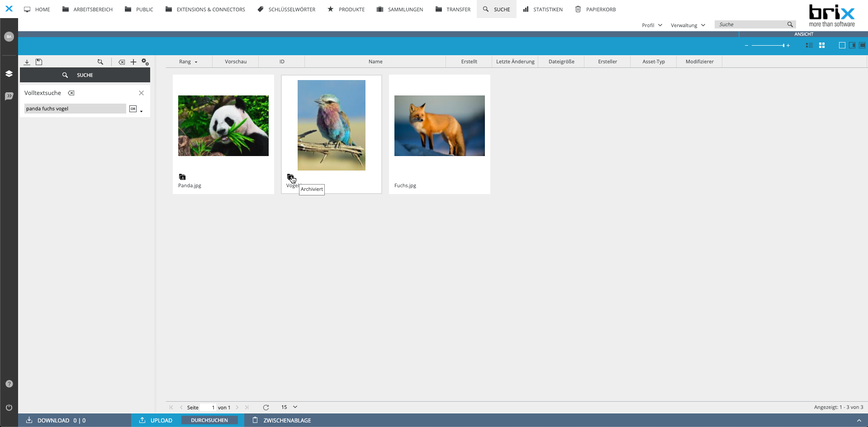Open the SAMMLUNGEN section

pyautogui.click(x=400, y=9)
